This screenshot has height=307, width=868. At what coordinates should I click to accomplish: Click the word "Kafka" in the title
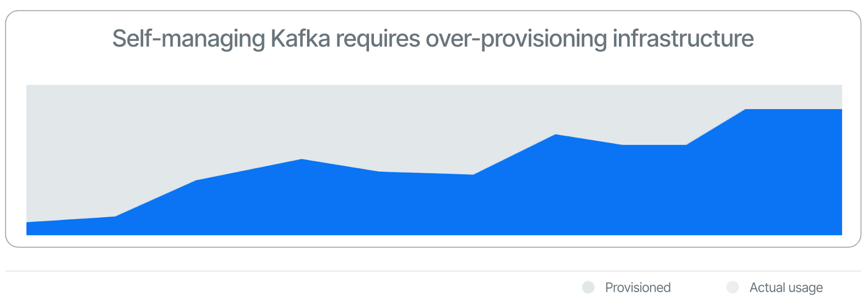[300, 39]
